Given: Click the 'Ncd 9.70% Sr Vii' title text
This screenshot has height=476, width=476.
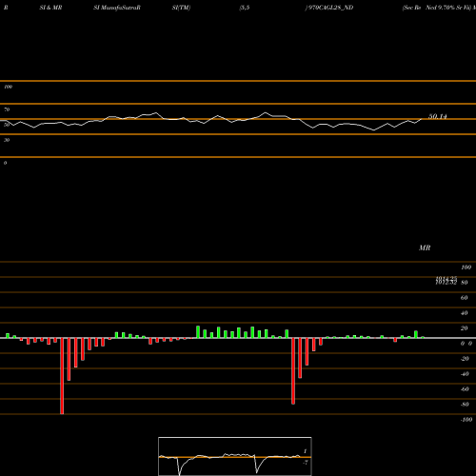Looking at the screenshot, I should (448, 8).
